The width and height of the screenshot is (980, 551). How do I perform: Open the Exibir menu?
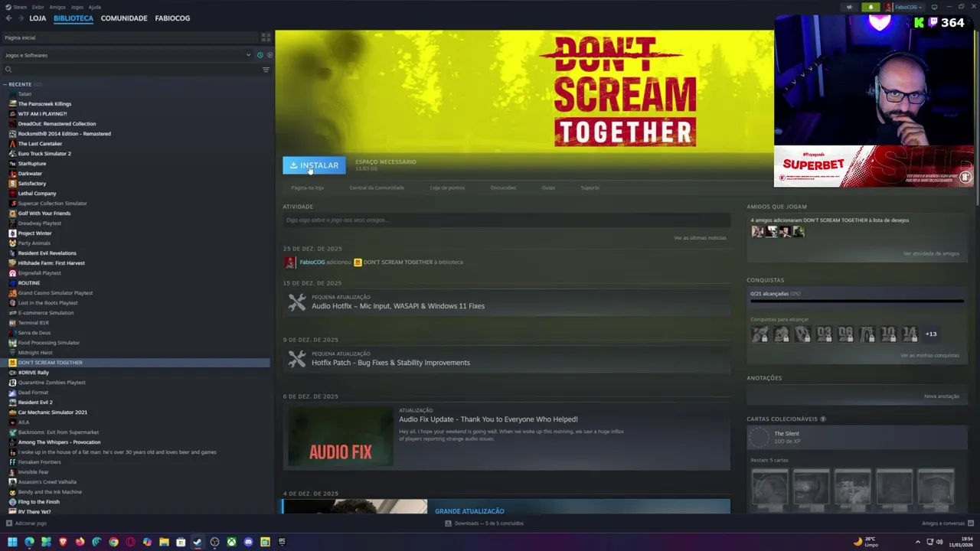(x=38, y=7)
